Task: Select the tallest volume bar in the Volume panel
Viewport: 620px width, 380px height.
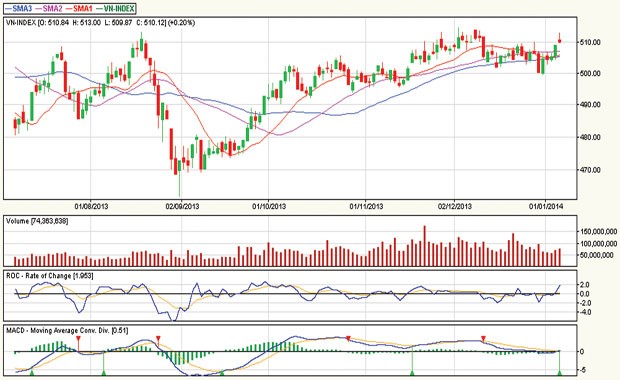Action: coord(425,246)
